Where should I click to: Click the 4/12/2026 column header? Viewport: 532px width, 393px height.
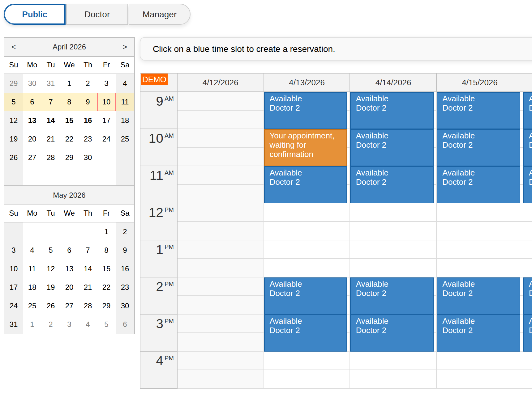220,82
